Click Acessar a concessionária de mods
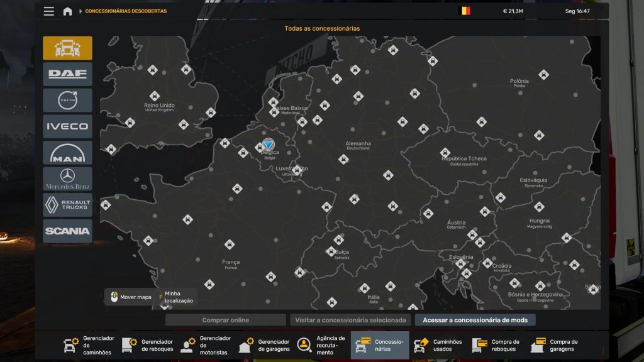This screenshot has width=644, height=362. [475, 320]
